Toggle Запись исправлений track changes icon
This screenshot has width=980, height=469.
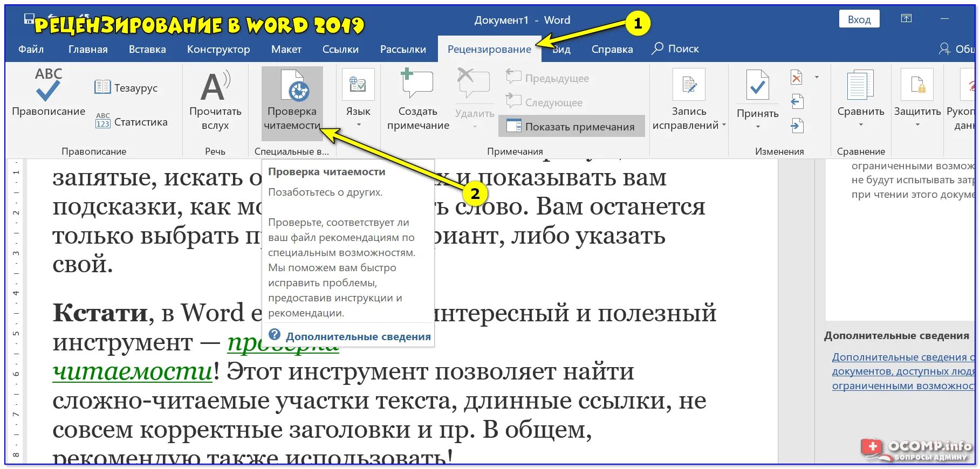[x=689, y=85]
